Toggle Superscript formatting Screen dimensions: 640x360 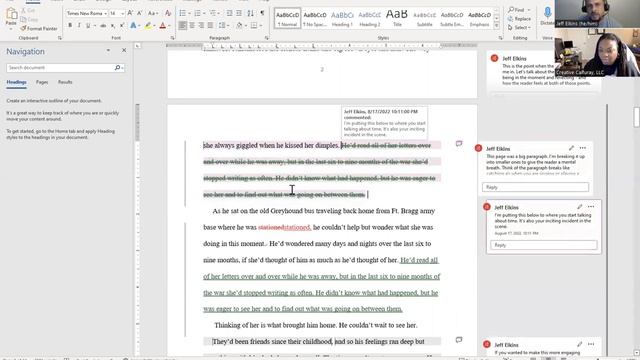[x=122, y=26]
